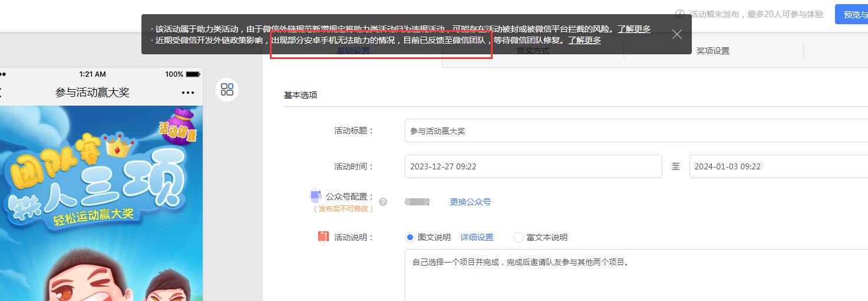Click the help question mark beside 公众号配置
This screenshot has width=868, height=301.
pos(383,202)
